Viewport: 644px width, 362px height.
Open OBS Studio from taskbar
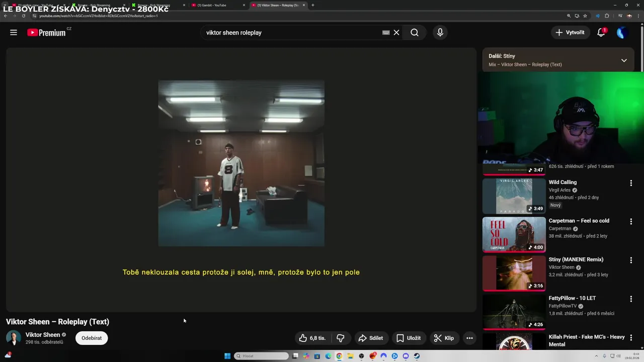coord(361,356)
